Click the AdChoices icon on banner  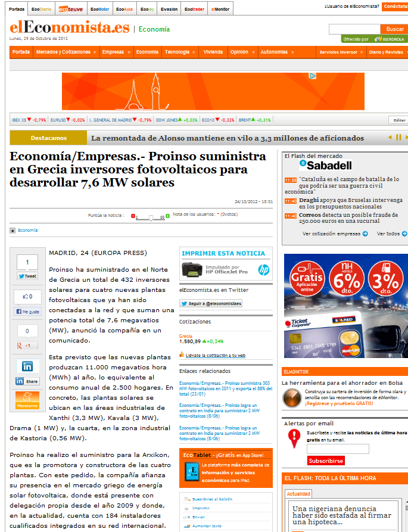[x=313, y=76]
